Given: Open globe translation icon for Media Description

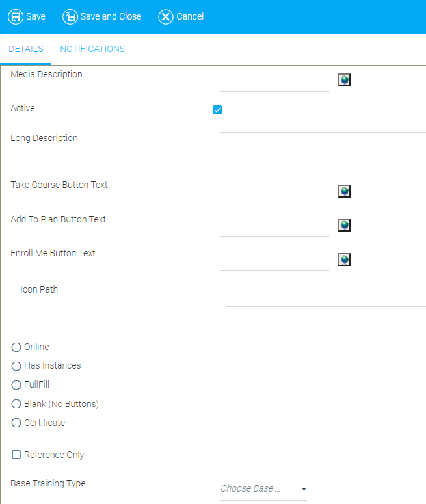Looking at the screenshot, I should tap(344, 80).
